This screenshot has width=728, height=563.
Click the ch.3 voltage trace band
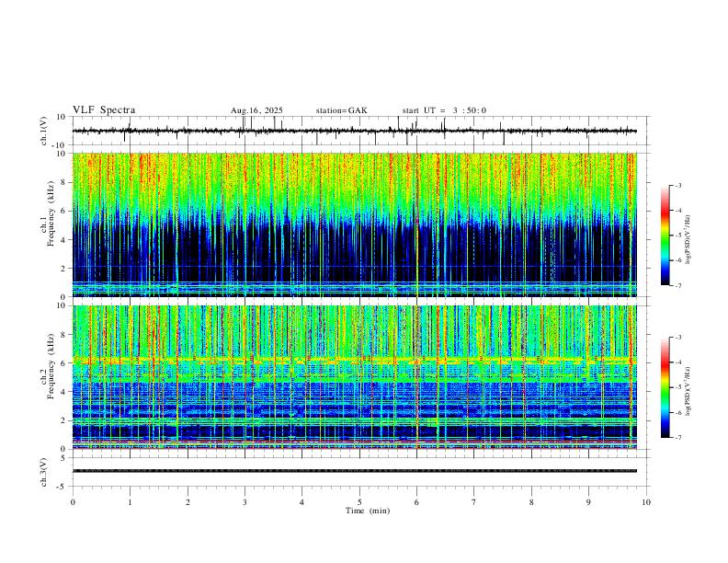pos(354,471)
